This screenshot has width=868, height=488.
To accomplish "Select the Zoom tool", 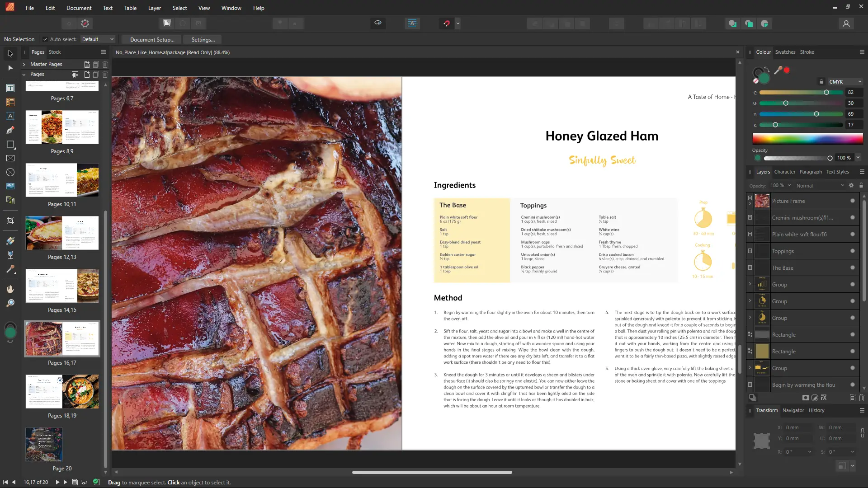I will pos(10,303).
